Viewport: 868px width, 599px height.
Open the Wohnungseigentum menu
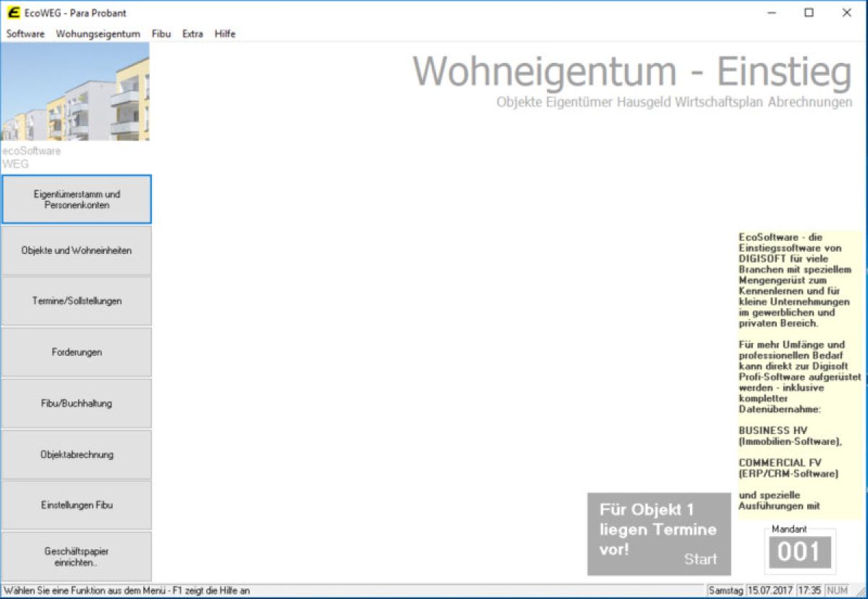click(x=98, y=34)
